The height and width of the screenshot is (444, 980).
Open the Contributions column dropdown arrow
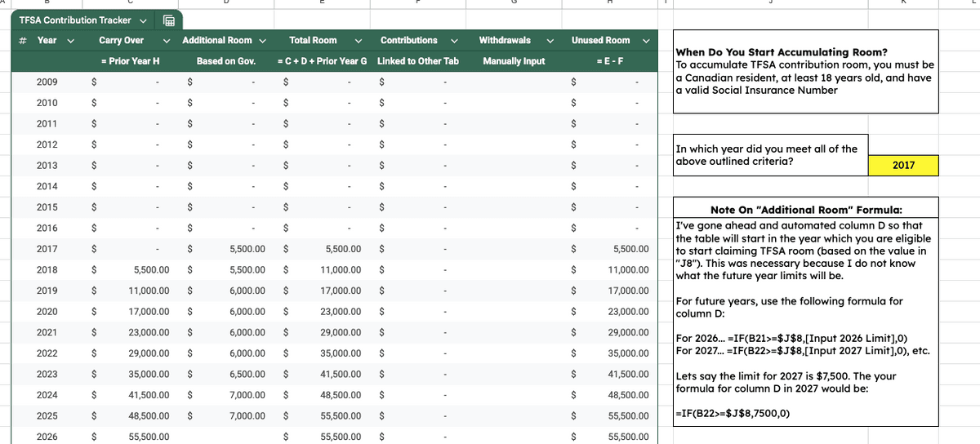point(454,41)
